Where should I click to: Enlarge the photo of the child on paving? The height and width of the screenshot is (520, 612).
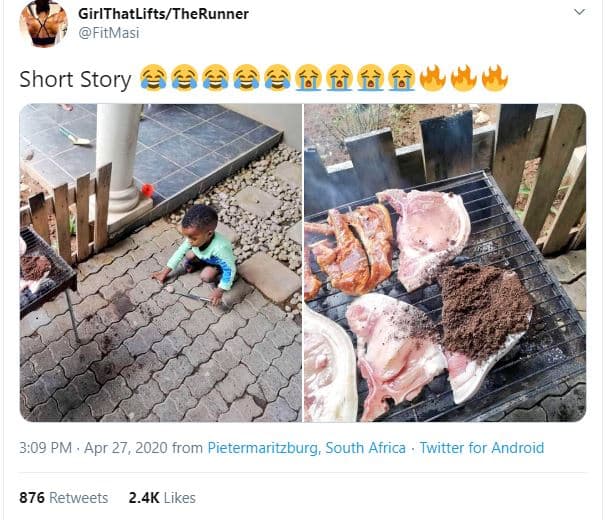(160, 262)
